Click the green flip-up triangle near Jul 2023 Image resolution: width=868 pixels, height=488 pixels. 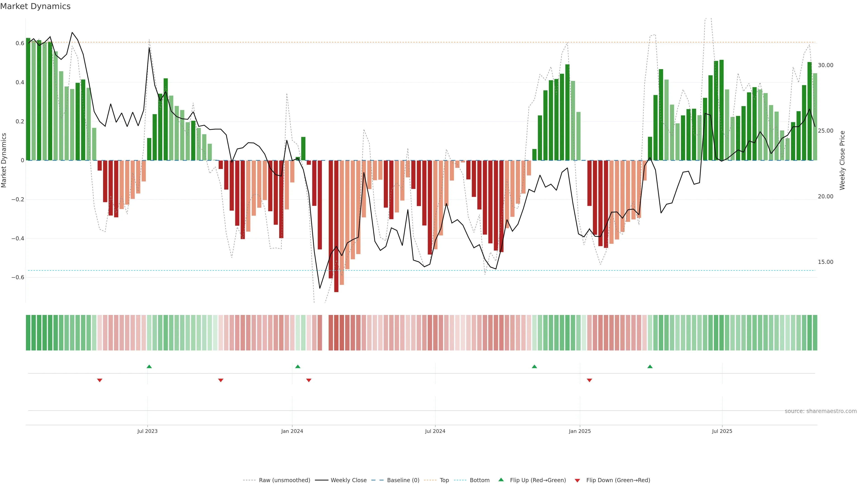(x=149, y=366)
